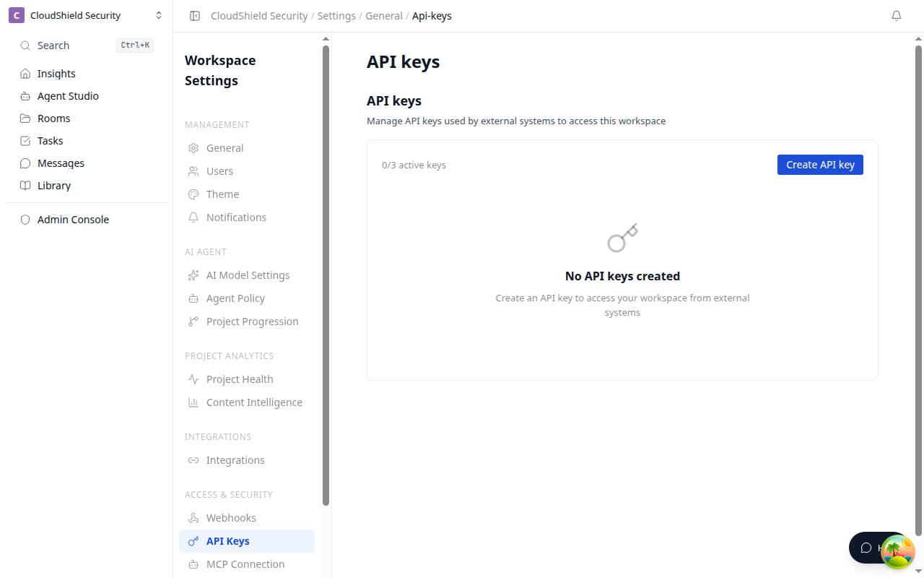Click the settings menu scrollbar
This screenshot has width=924, height=578.
326,275
